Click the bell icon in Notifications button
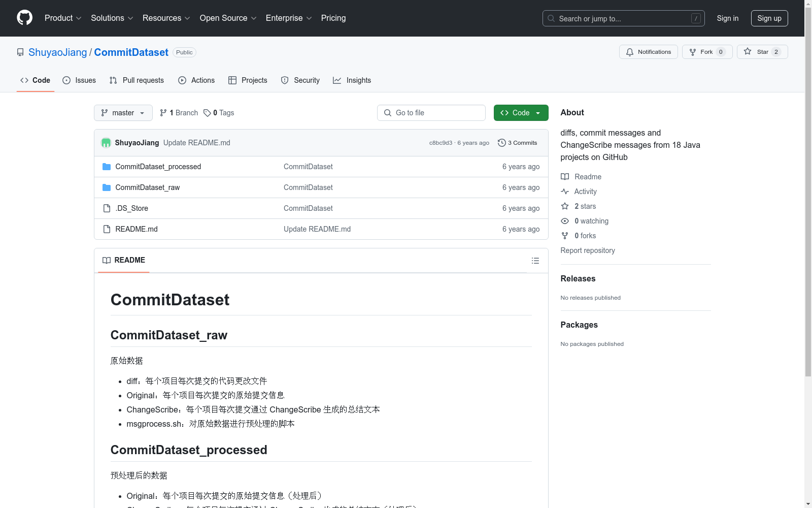Image resolution: width=812 pixels, height=508 pixels. [x=630, y=52]
